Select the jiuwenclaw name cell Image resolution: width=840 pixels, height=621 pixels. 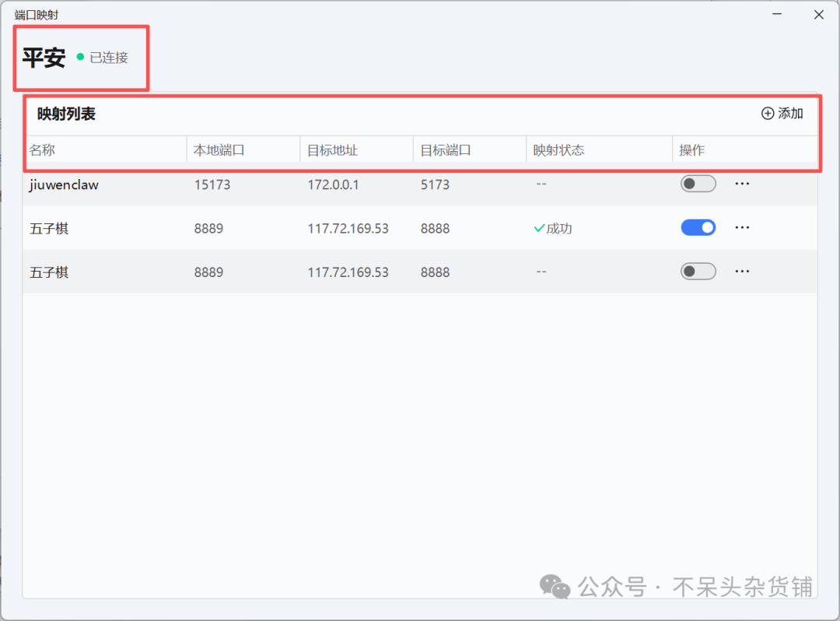(64, 185)
